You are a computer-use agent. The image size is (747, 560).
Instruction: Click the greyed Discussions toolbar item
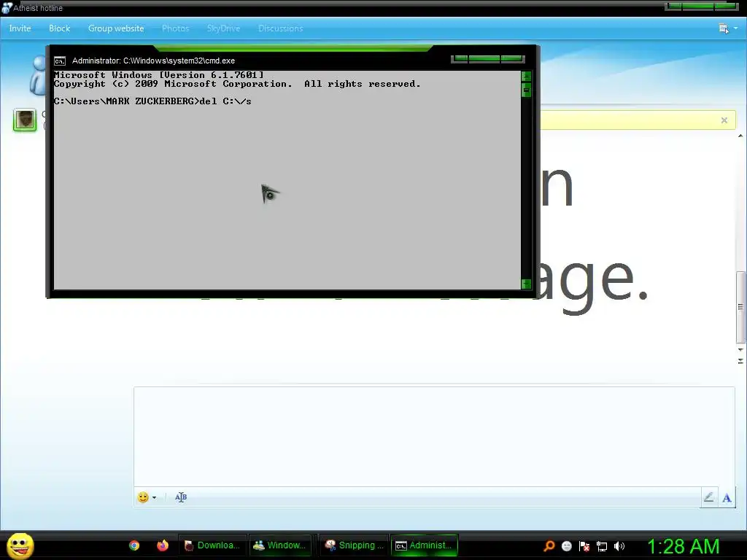[281, 28]
